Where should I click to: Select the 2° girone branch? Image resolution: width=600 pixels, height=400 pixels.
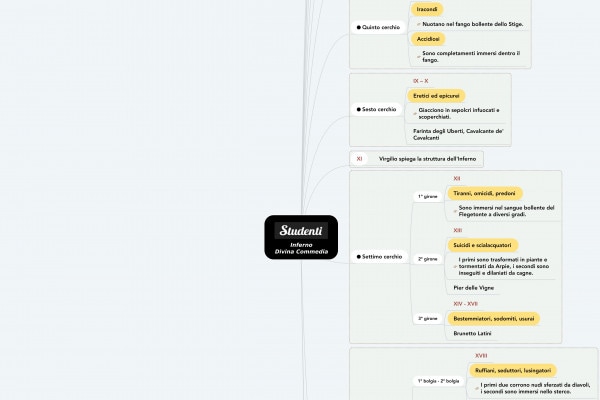pyautogui.click(x=427, y=259)
